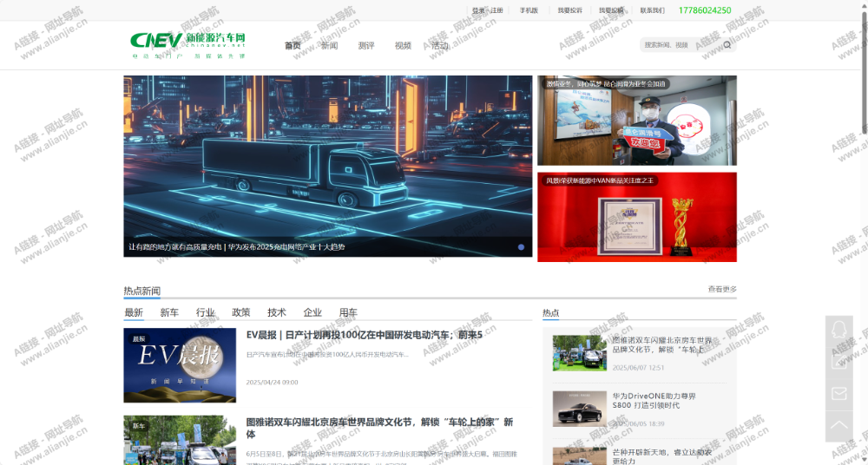Open QQ contact icon in side panel
Image resolution: width=868 pixels, height=465 pixels.
[x=839, y=331]
